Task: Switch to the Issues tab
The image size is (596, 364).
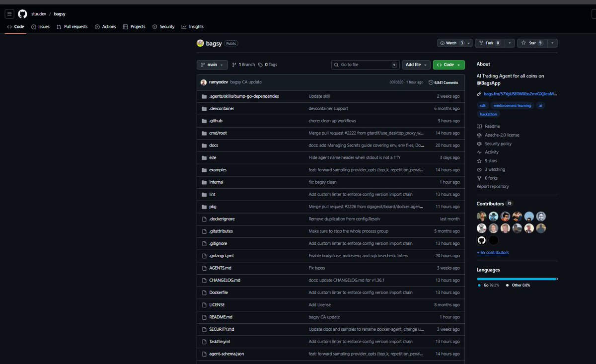Action: 40,27
